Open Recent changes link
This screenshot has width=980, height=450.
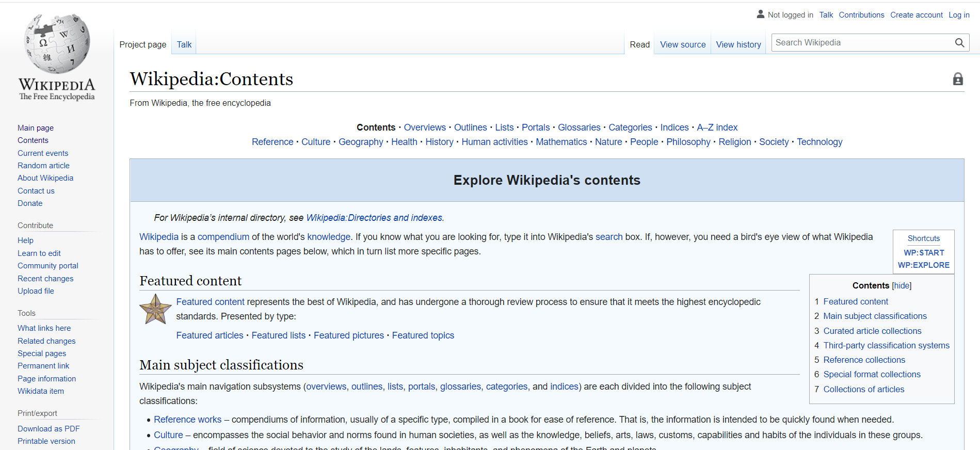tap(45, 279)
